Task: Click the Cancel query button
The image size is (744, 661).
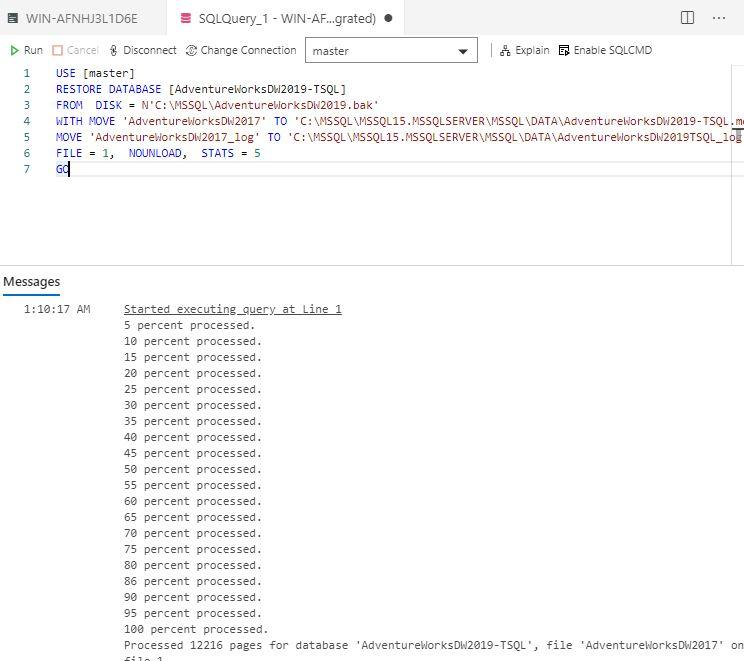Action: point(75,50)
